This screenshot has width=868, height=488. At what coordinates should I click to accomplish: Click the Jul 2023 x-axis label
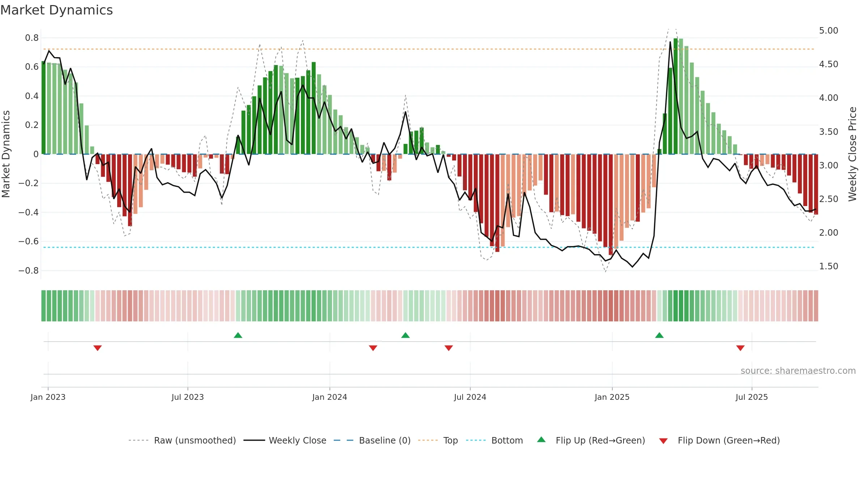click(x=188, y=397)
